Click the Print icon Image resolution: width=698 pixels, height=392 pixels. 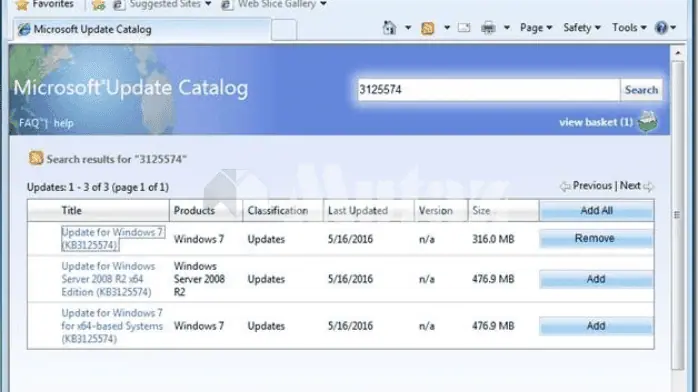click(488, 28)
